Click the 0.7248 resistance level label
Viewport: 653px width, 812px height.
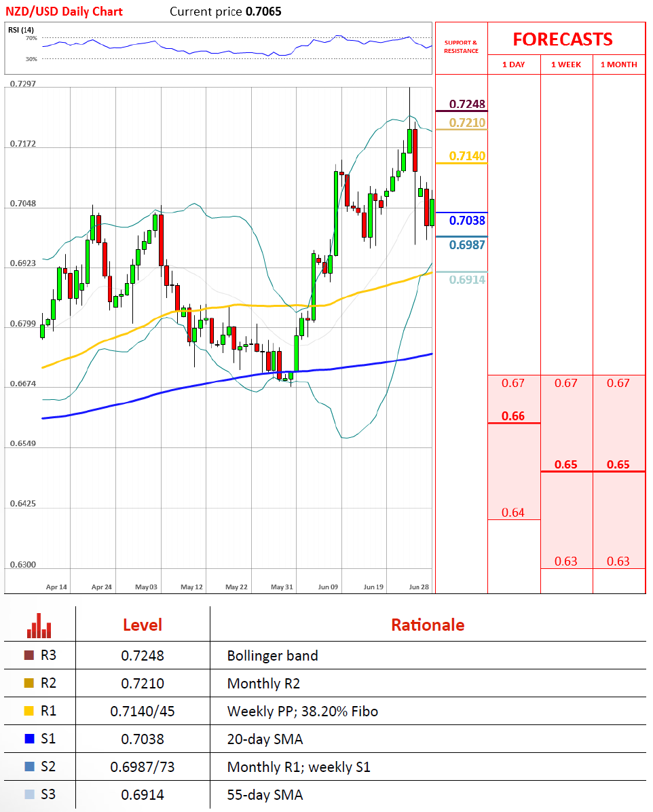tap(467, 104)
